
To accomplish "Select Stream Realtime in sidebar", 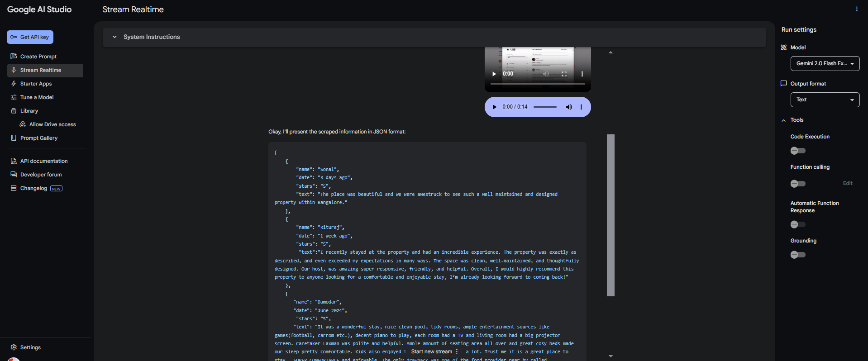I will 45,70.
